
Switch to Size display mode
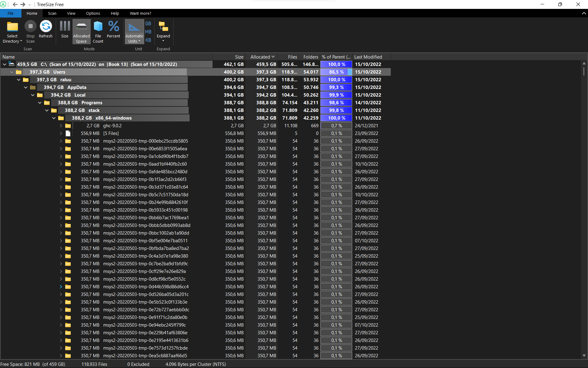click(x=64, y=31)
